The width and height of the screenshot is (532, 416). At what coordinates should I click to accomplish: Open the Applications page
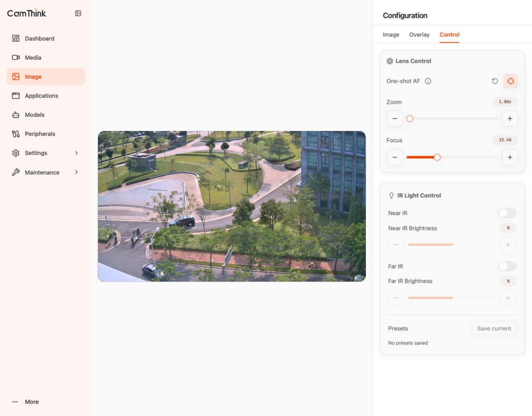46,96
